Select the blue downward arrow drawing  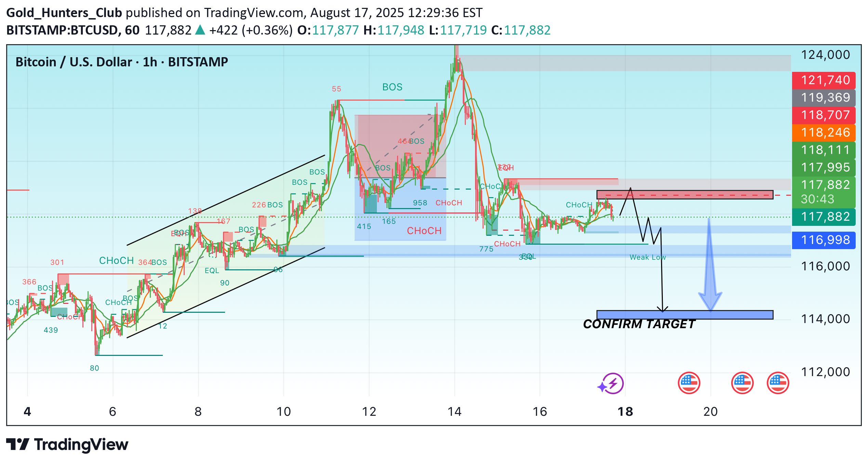click(710, 265)
